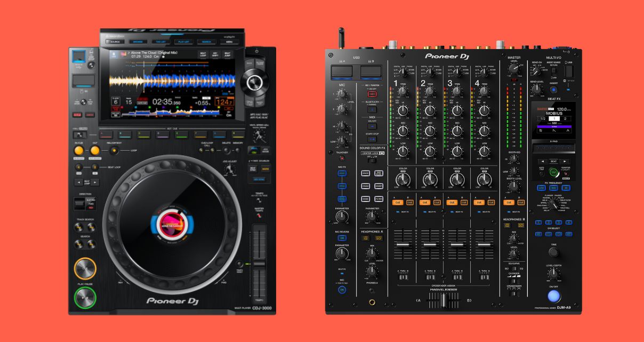Click the RELOOP/EXIT loop button
Viewport: 644px width, 342px height.
pyautogui.click(x=114, y=151)
